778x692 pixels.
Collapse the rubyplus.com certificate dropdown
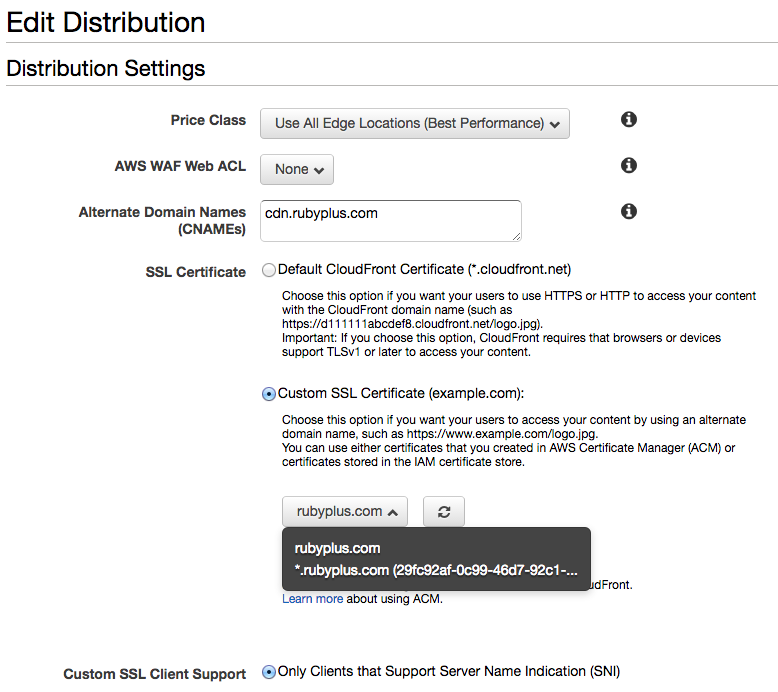click(345, 511)
